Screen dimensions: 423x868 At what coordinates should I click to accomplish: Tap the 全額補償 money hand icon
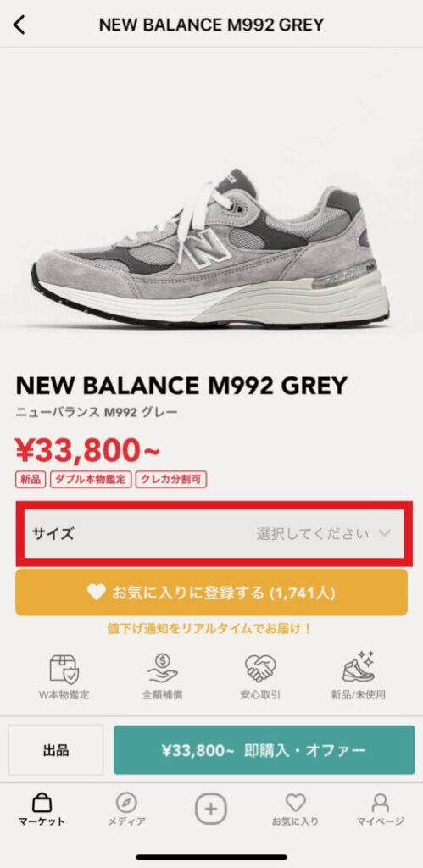pyautogui.click(x=162, y=668)
